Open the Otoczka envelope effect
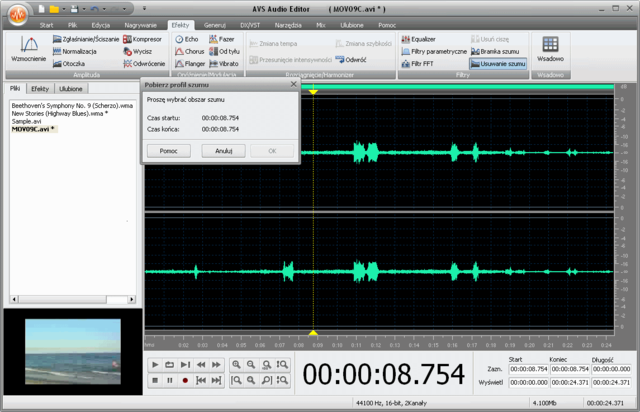The image size is (640, 412). 69,64
